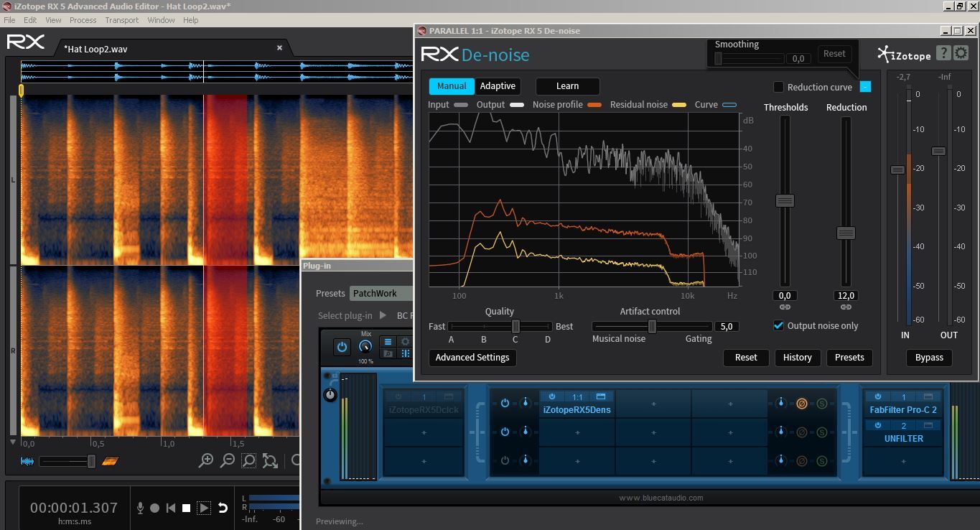Screen dimensions: 980x530
Task: Click the Learn noise profile button
Action: (x=567, y=86)
